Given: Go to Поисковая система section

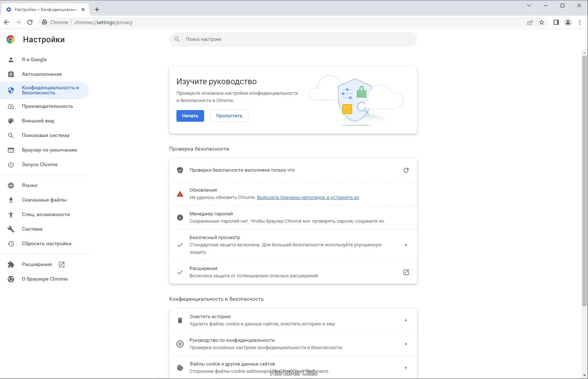Looking at the screenshot, I should [x=46, y=135].
